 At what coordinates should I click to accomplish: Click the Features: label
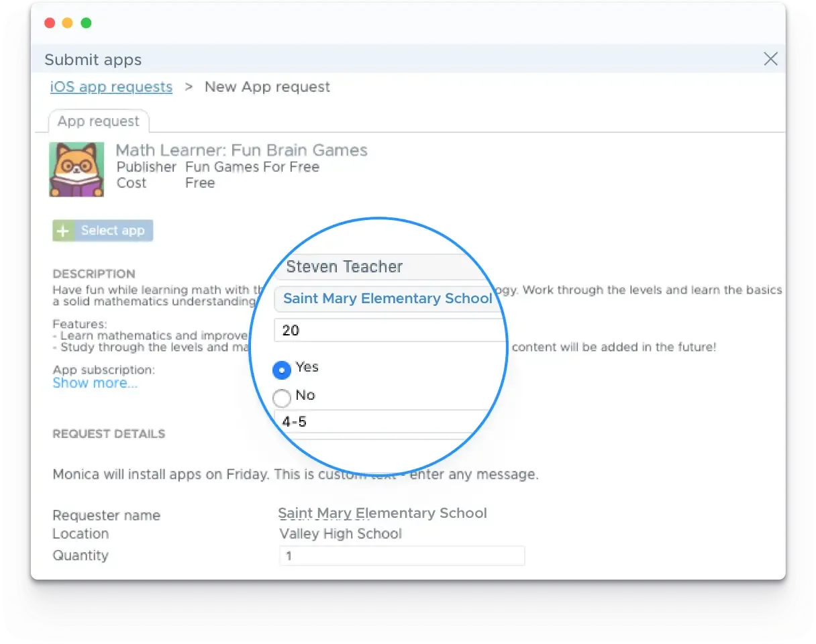coord(80,324)
